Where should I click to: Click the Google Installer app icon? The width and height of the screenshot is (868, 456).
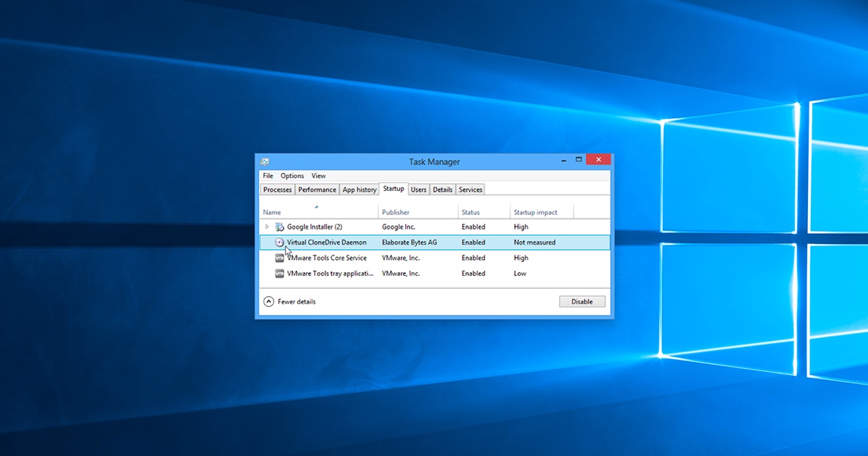[x=280, y=227]
